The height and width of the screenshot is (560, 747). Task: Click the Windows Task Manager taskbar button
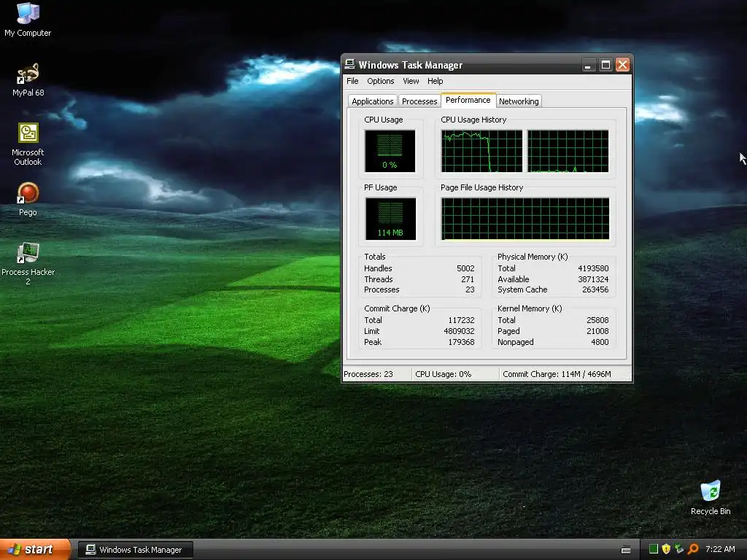coord(136,550)
